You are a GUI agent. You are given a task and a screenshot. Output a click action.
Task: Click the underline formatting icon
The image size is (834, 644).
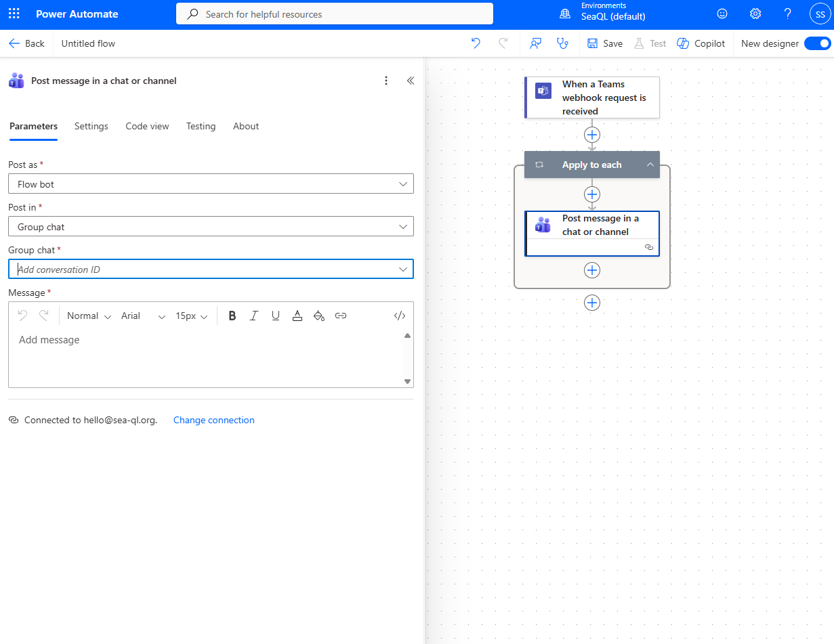(x=276, y=316)
